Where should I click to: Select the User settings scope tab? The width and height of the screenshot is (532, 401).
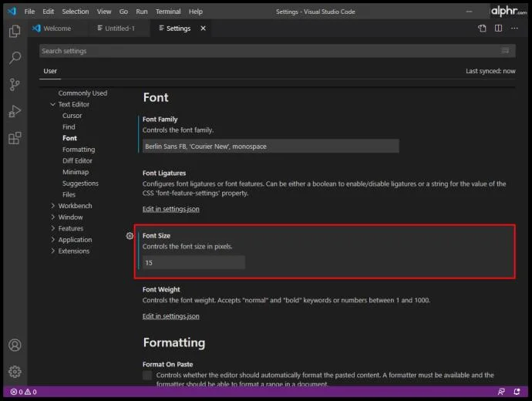pos(50,71)
